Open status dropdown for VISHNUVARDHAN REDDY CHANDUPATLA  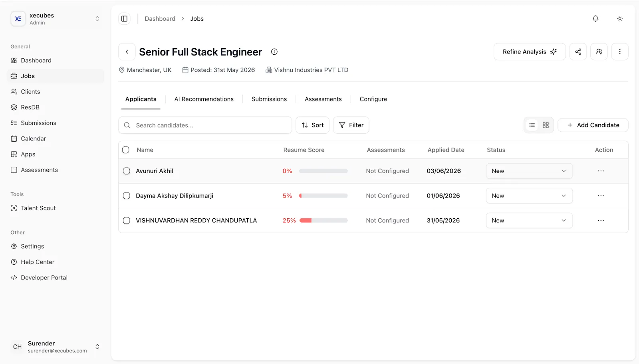pyautogui.click(x=529, y=220)
